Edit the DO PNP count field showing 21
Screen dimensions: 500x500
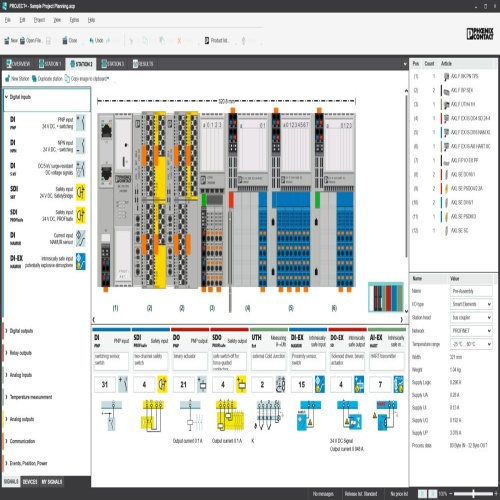184,384
